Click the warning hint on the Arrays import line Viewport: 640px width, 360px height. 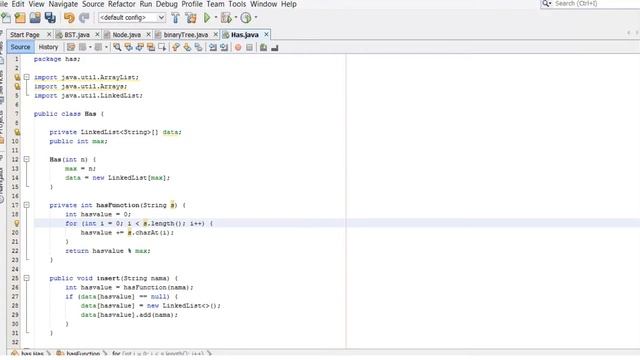tap(17, 87)
